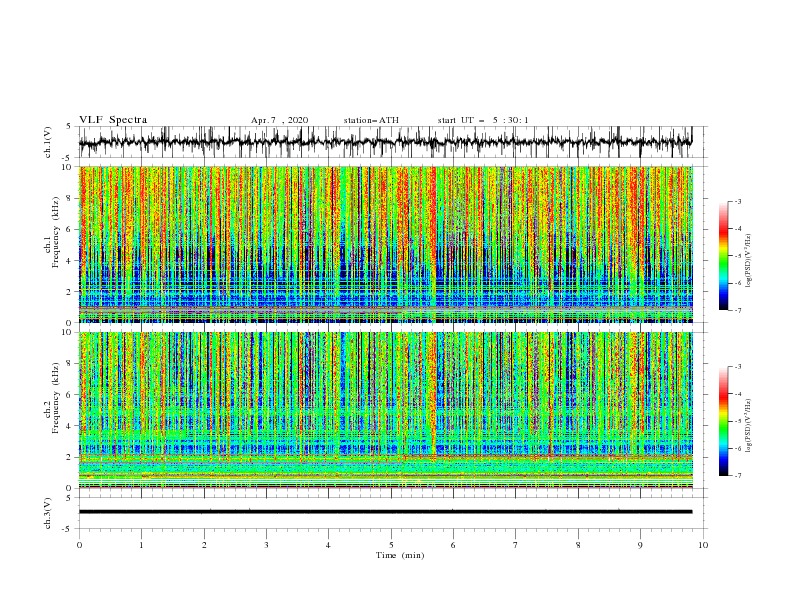
Task: Click the 'Time (min)' axis label
Action: (400, 555)
